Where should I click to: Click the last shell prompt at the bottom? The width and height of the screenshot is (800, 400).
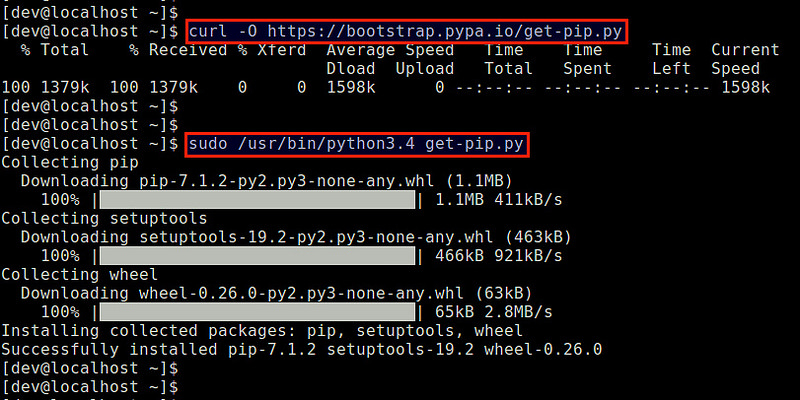point(90,387)
